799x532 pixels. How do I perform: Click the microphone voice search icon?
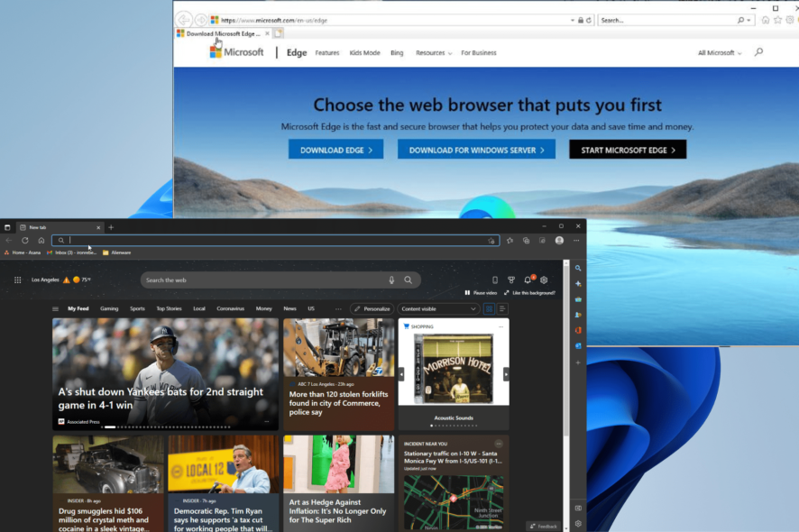pyautogui.click(x=391, y=280)
